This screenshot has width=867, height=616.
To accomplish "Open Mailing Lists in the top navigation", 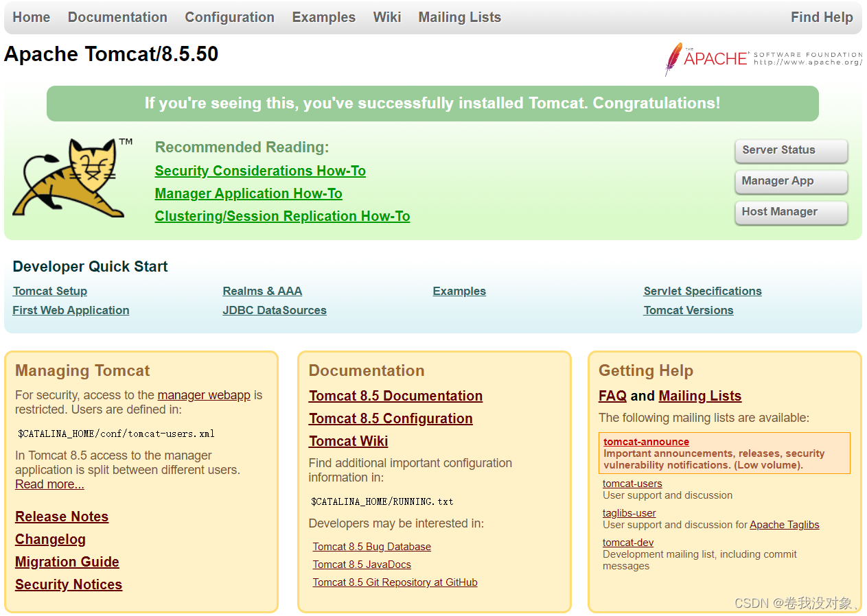I will [x=460, y=17].
